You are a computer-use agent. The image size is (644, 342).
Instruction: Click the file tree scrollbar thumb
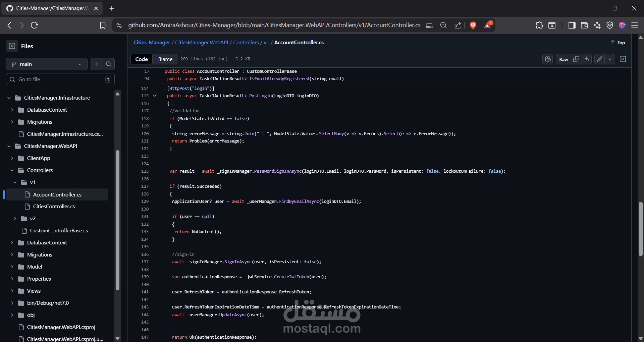click(x=117, y=220)
